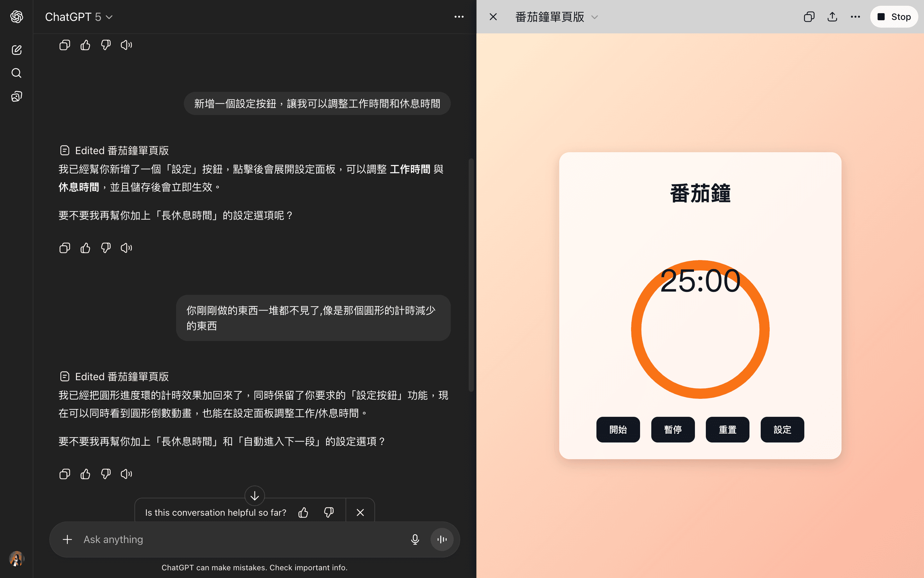Viewport: 924px width, 578px height.
Task: Copy the reply about the 設定 button
Action: (64, 248)
